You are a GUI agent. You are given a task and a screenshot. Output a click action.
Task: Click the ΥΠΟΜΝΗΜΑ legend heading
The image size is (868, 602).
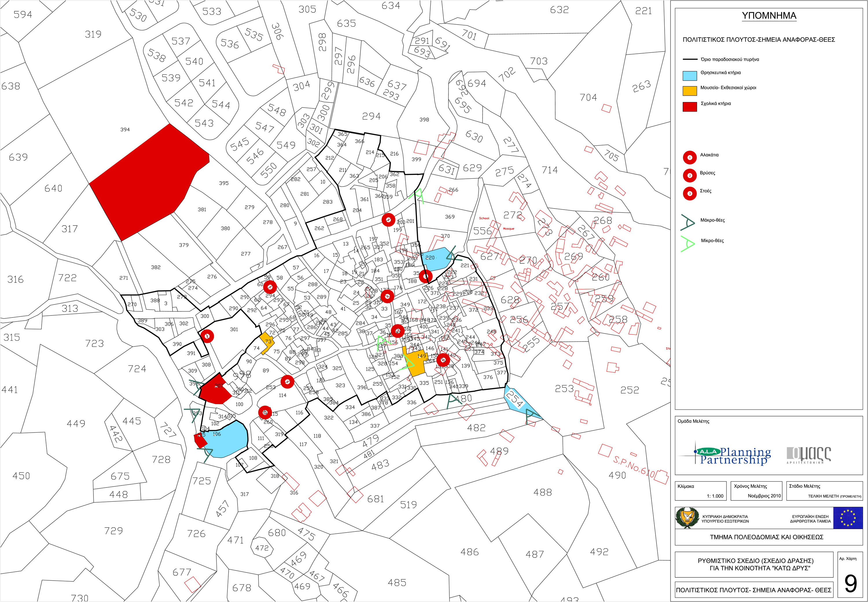tap(769, 16)
